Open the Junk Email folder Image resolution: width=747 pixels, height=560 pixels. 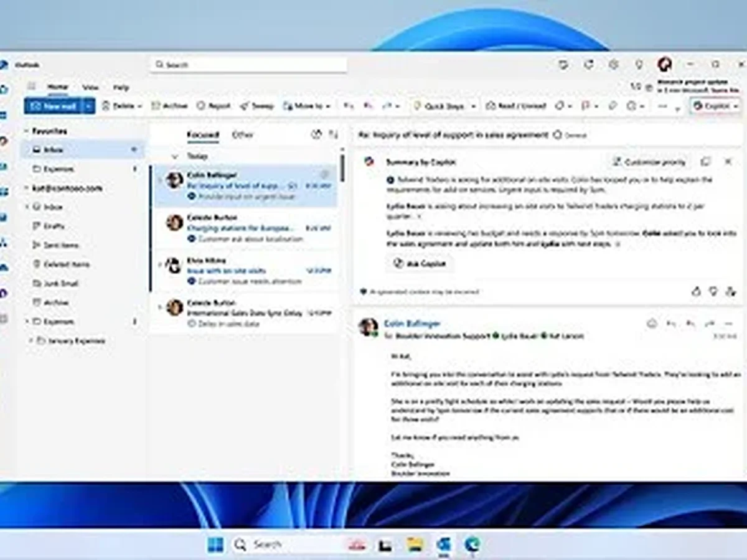[83, 284]
